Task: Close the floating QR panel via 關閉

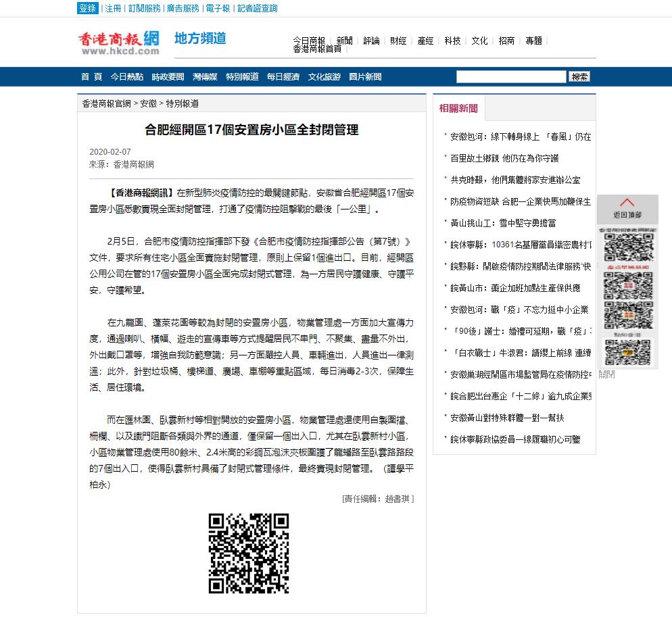Action: [x=606, y=374]
